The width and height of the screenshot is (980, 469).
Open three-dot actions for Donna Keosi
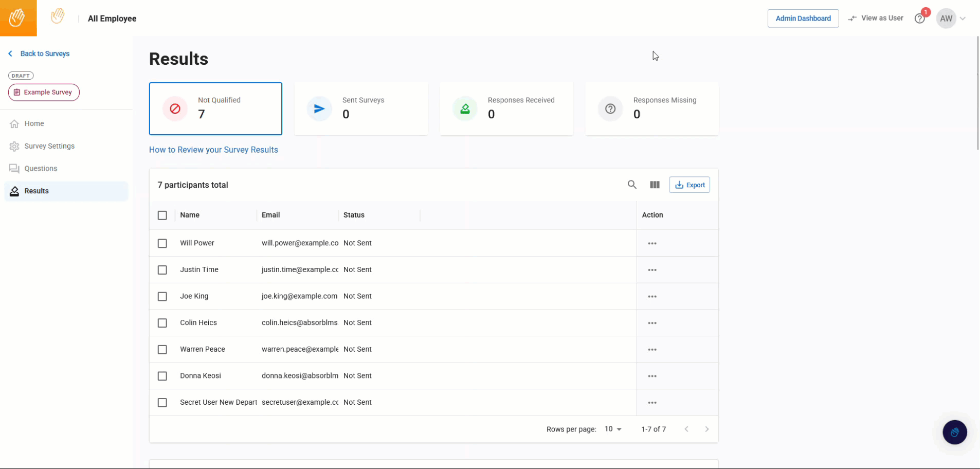point(652,376)
